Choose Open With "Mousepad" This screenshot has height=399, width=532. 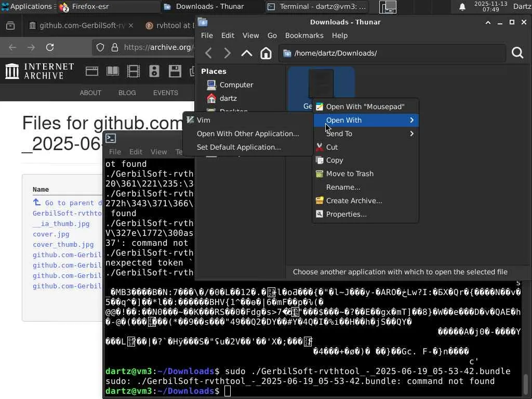365,107
